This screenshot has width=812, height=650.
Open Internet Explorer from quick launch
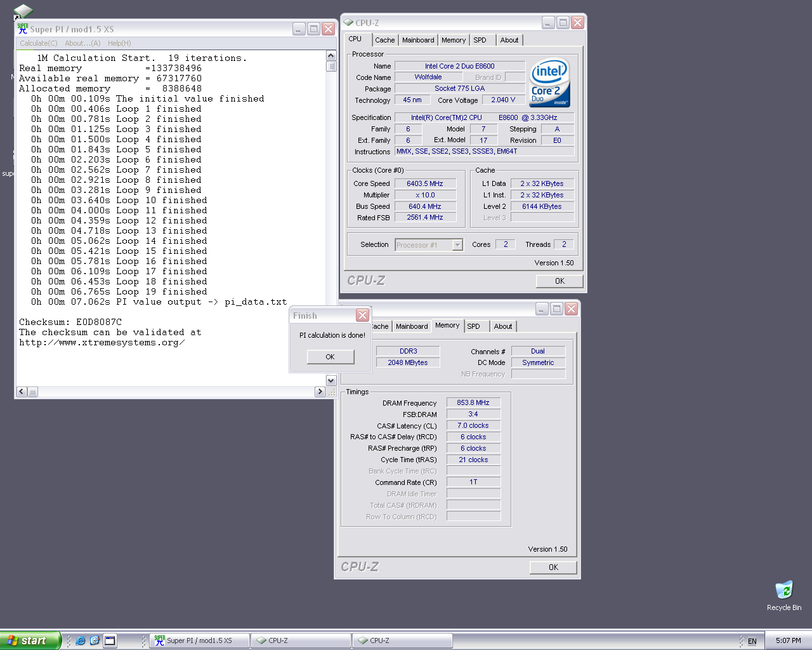coord(81,640)
